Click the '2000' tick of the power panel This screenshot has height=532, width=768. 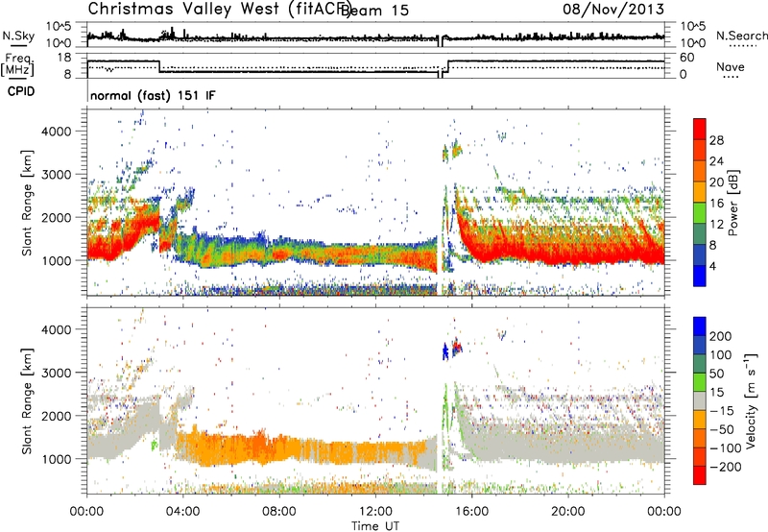[57, 217]
